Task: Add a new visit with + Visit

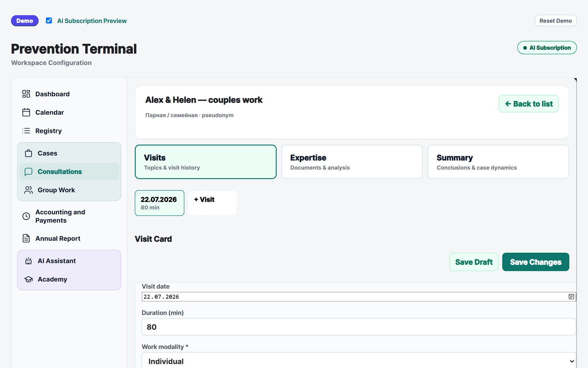Action: click(x=213, y=203)
